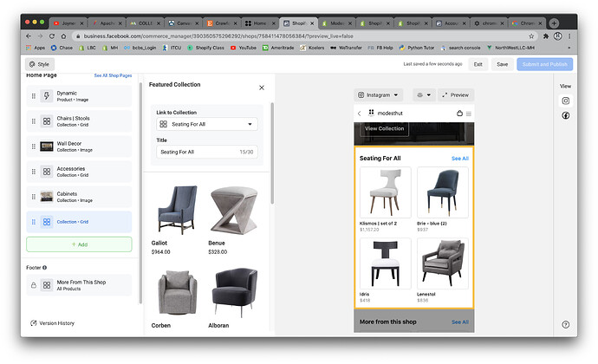Screen dimensions: 598x364
Task: Switch to the Home browser tab
Action: point(260,23)
